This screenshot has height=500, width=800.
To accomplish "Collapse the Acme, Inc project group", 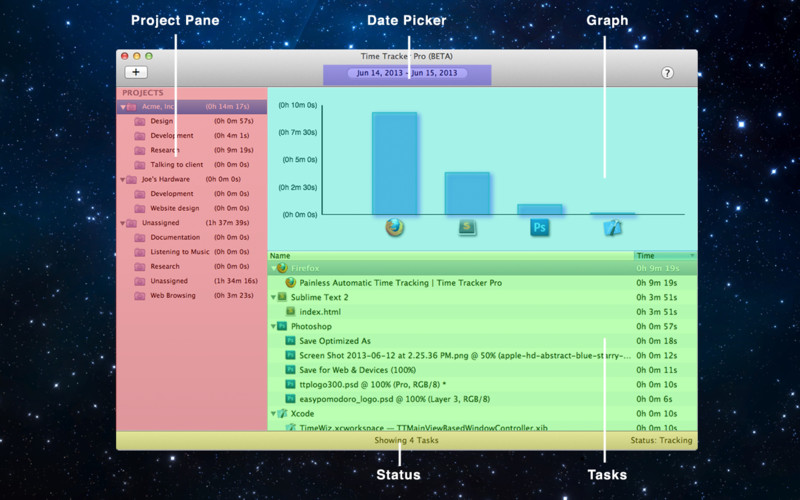I will click(x=122, y=107).
